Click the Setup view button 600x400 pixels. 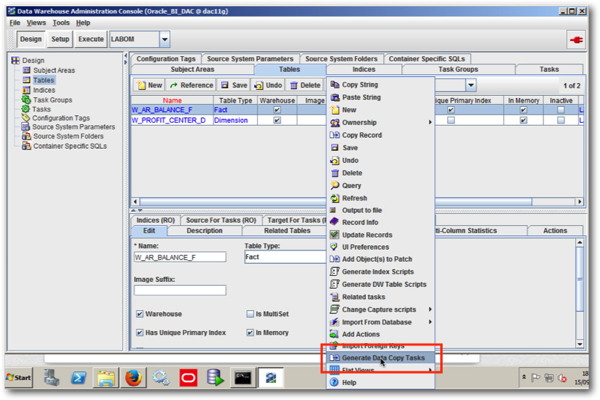click(60, 39)
